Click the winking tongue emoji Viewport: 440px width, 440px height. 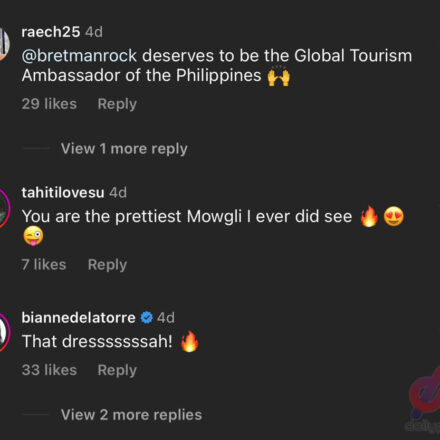pyautogui.click(x=33, y=236)
